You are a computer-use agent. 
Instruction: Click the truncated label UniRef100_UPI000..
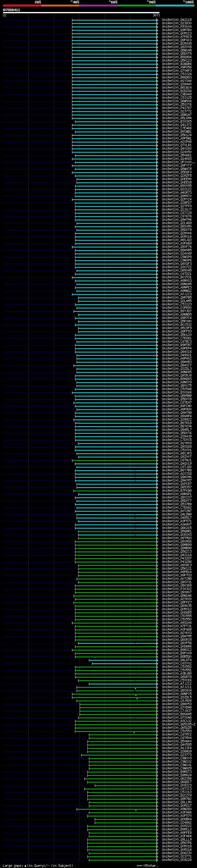click(179, 162)
